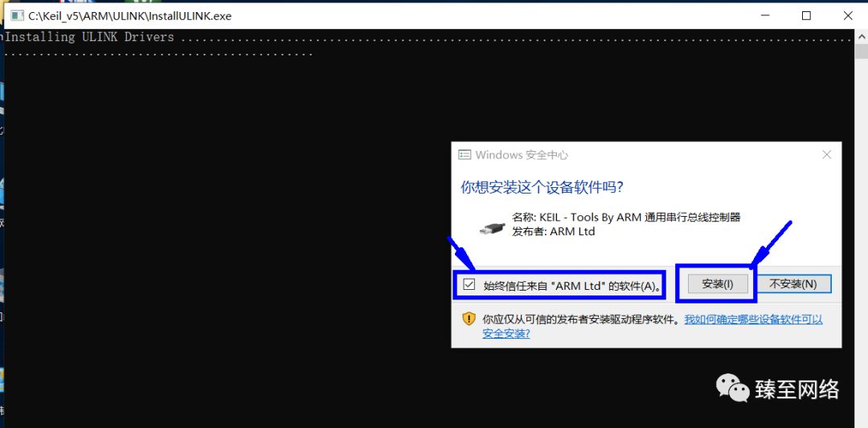Screen dimensions: 868x428
Task: Click the console scrollbar up arrow
Action: coord(862,36)
